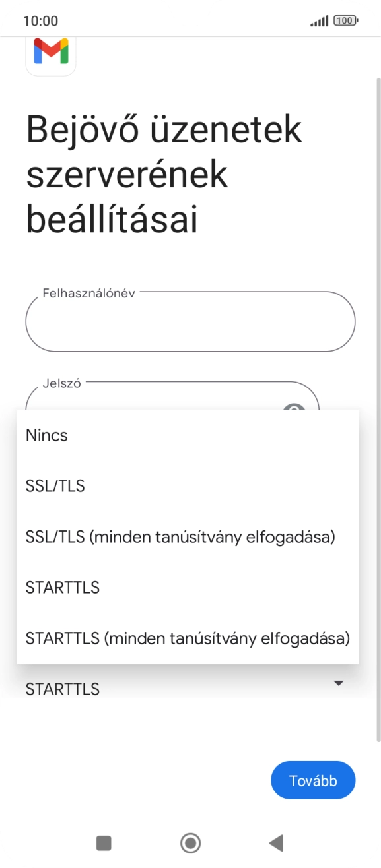Collapse the security options dropdown list

(x=337, y=683)
